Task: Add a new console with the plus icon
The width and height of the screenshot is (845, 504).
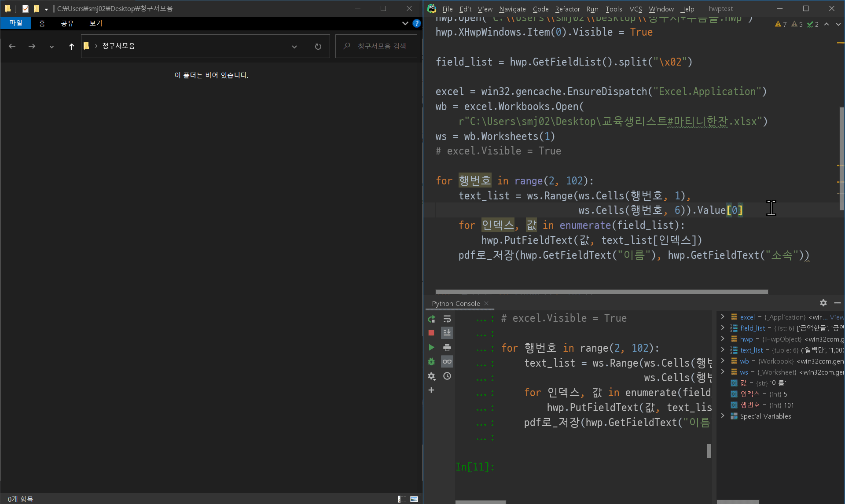Action: click(431, 390)
